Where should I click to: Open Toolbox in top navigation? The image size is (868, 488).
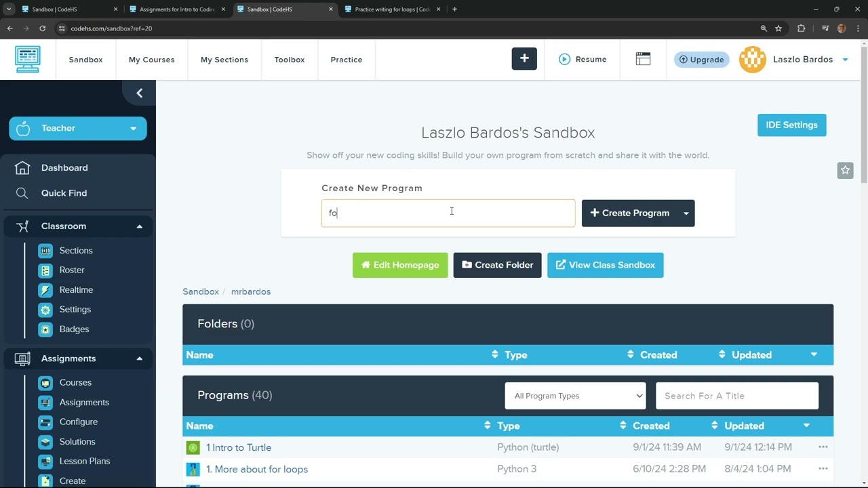290,60
